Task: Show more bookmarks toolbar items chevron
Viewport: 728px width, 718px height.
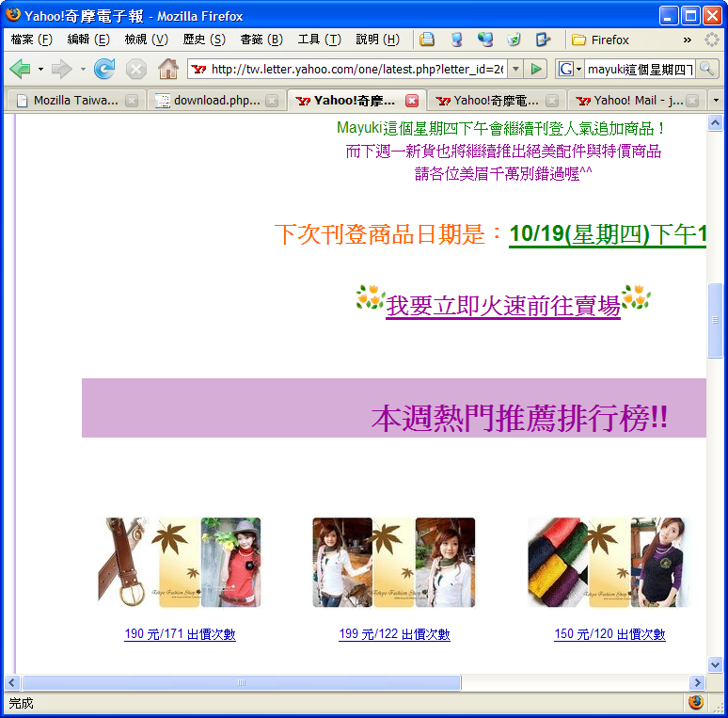Action: point(688,40)
